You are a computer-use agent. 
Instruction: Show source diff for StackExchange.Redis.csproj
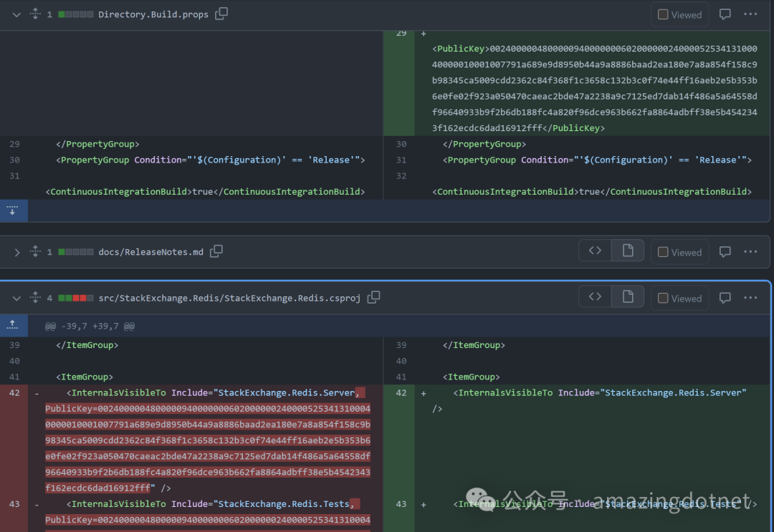click(x=595, y=296)
